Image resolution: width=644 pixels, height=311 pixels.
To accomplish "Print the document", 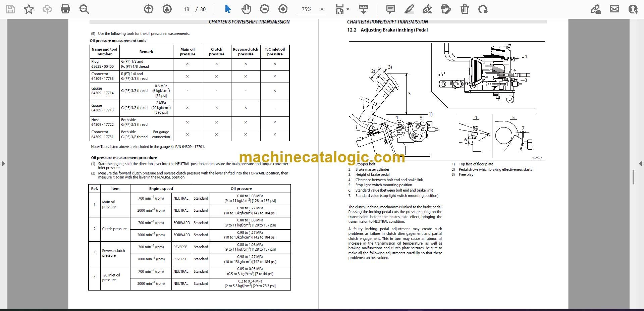I will tap(65, 9).
